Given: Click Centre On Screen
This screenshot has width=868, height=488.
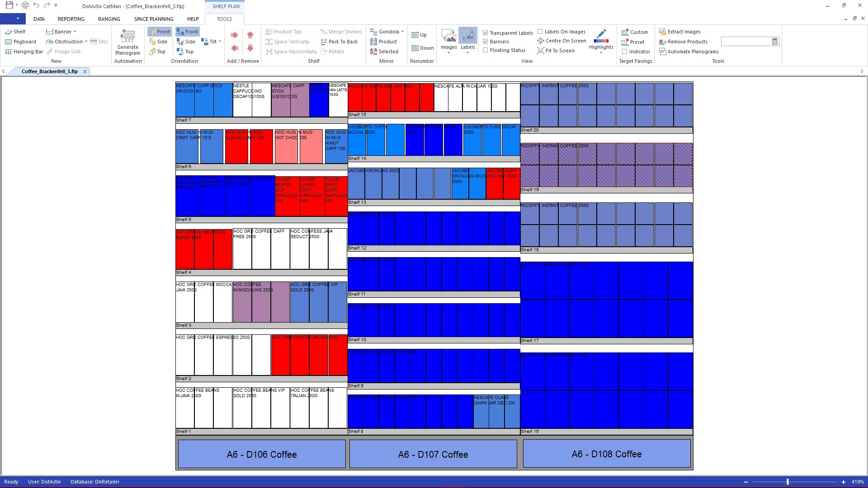Looking at the screenshot, I should pos(561,41).
